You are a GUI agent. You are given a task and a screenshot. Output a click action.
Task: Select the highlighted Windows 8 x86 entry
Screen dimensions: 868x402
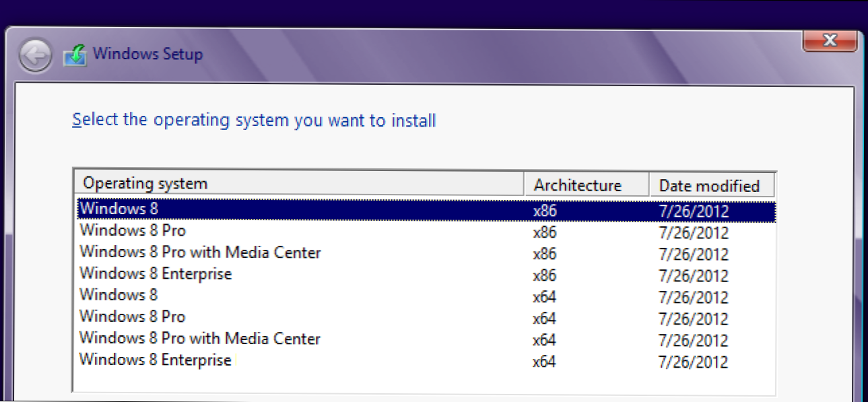pos(119,209)
